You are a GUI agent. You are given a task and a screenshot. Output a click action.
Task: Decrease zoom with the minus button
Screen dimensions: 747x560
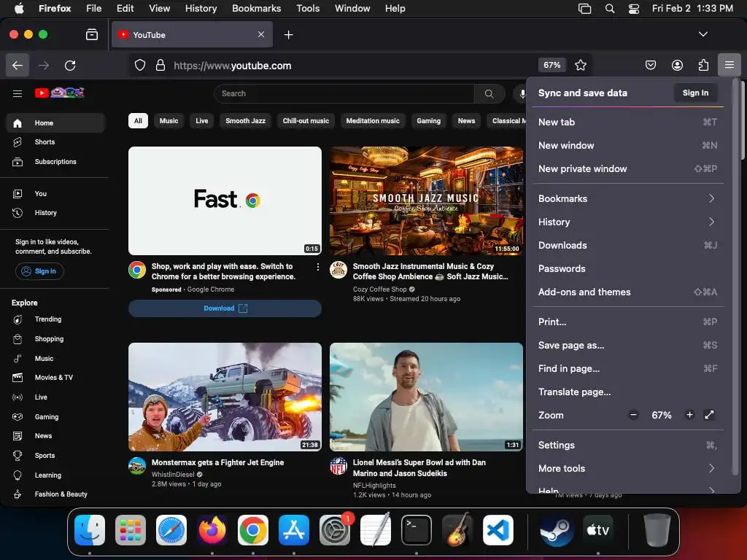(x=633, y=415)
